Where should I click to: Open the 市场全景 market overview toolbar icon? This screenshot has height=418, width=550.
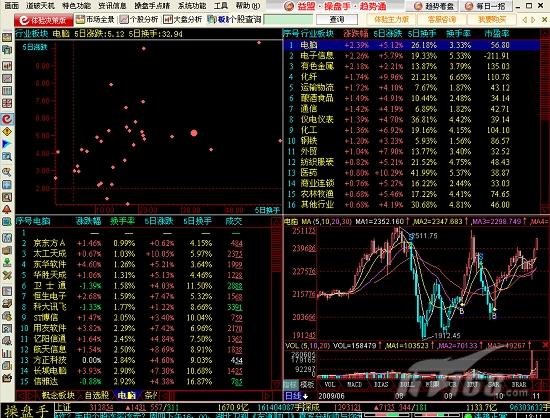point(95,20)
